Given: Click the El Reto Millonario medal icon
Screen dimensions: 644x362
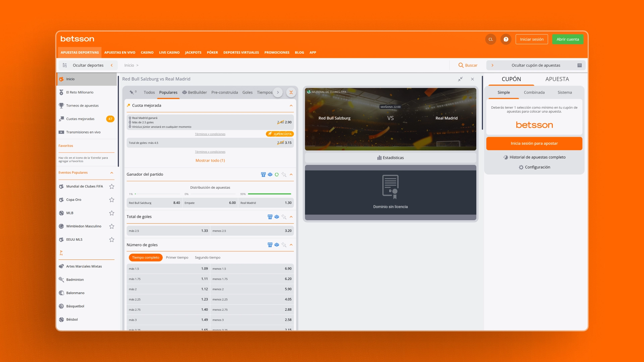Looking at the screenshot, I should point(61,92).
